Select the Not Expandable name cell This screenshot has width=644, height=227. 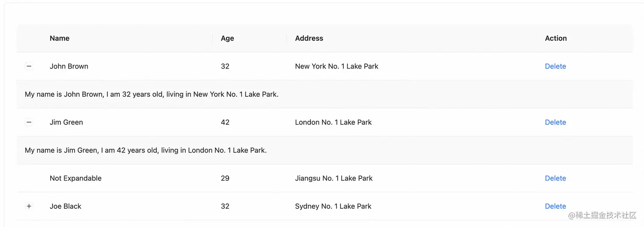(76, 178)
